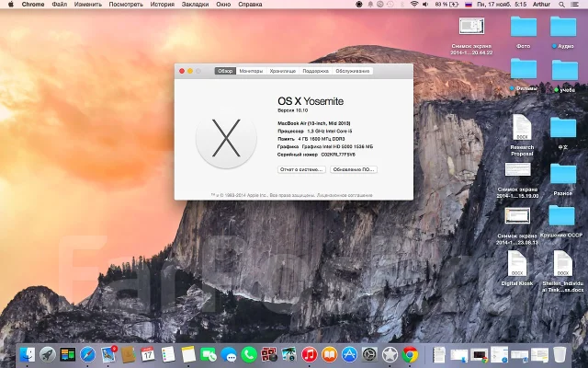This screenshot has width=588, height=368.
Task: Click the serial number text C02KRL77F5V8
Action: pyautogui.click(x=338, y=155)
